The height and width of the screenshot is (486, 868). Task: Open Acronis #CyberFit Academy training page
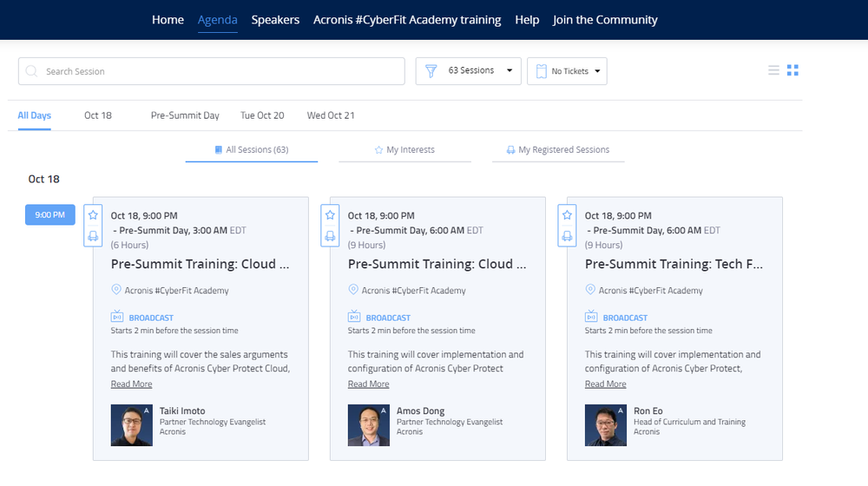coord(407,20)
